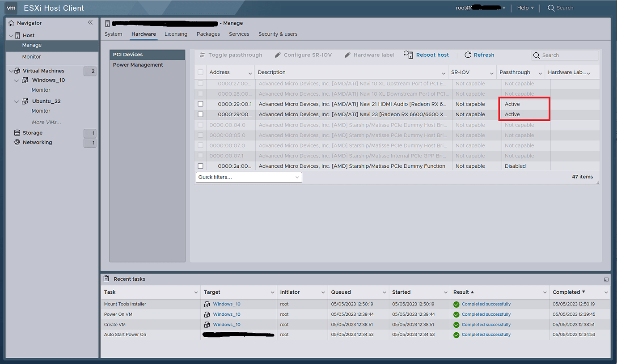This screenshot has height=364, width=617.
Task: Click the Recent tasks clipboard icon
Action: click(x=106, y=279)
